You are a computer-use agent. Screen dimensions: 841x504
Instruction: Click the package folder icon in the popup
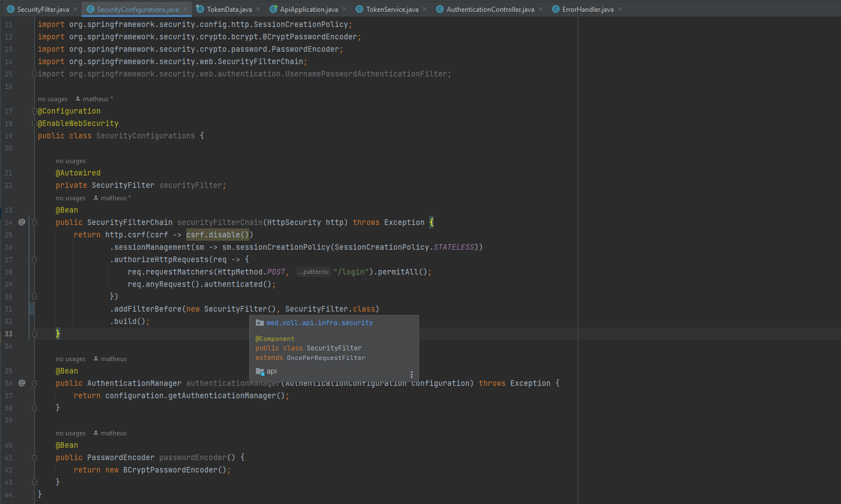pos(260,323)
